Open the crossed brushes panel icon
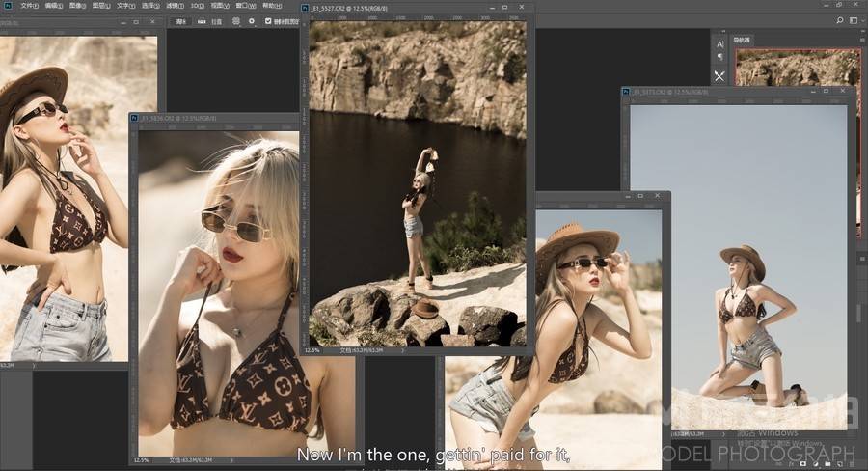Screen dimensions: 868x471 point(719,76)
